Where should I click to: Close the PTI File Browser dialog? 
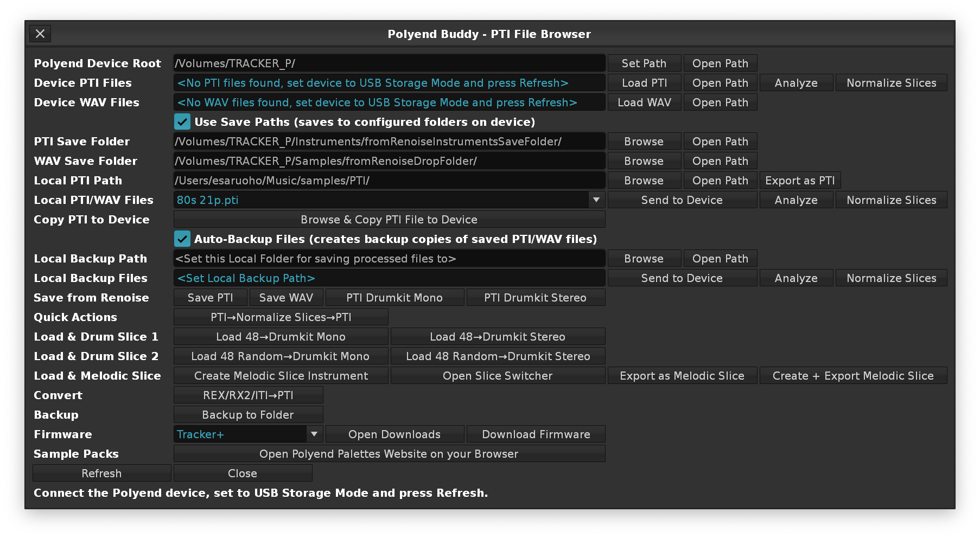(x=40, y=34)
